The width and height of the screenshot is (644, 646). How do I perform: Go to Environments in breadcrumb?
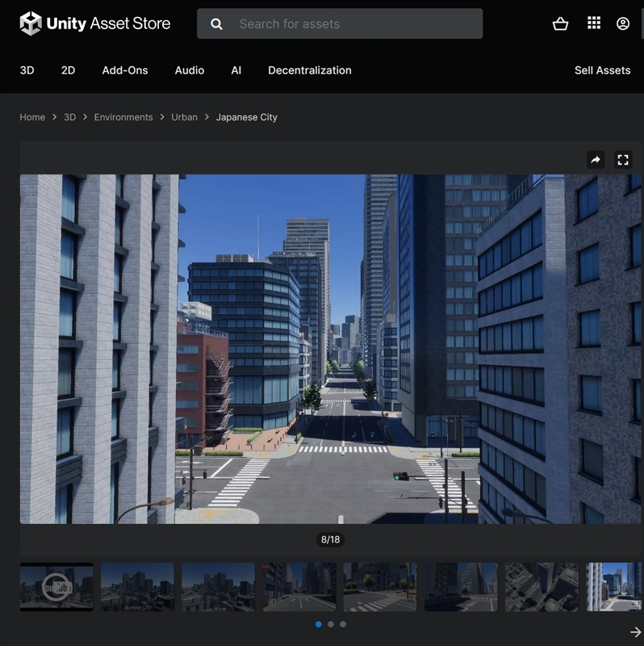point(123,117)
